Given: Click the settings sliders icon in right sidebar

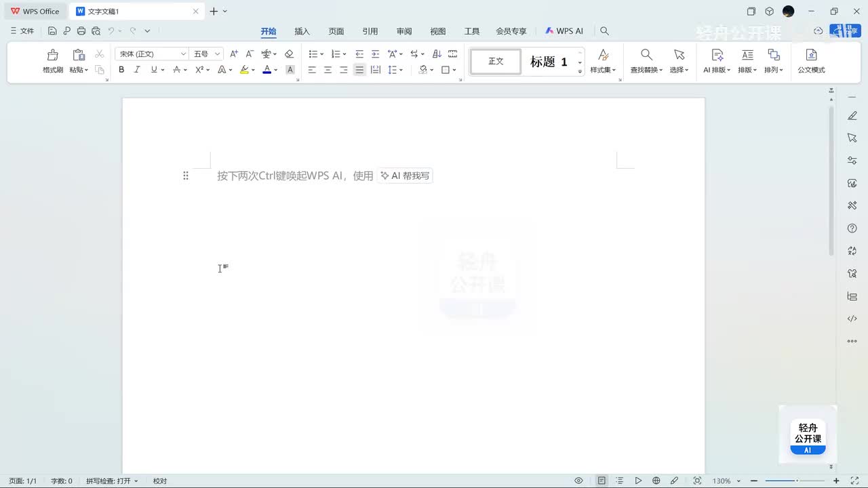Looking at the screenshot, I should [852, 161].
